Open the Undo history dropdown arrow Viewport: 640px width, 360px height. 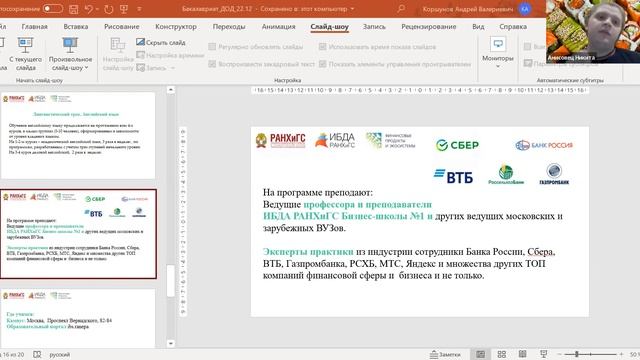click(x=98, y=9)
